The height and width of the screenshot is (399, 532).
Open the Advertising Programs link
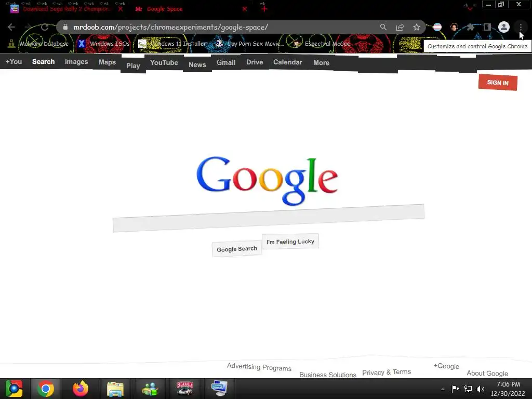(259, 367)
